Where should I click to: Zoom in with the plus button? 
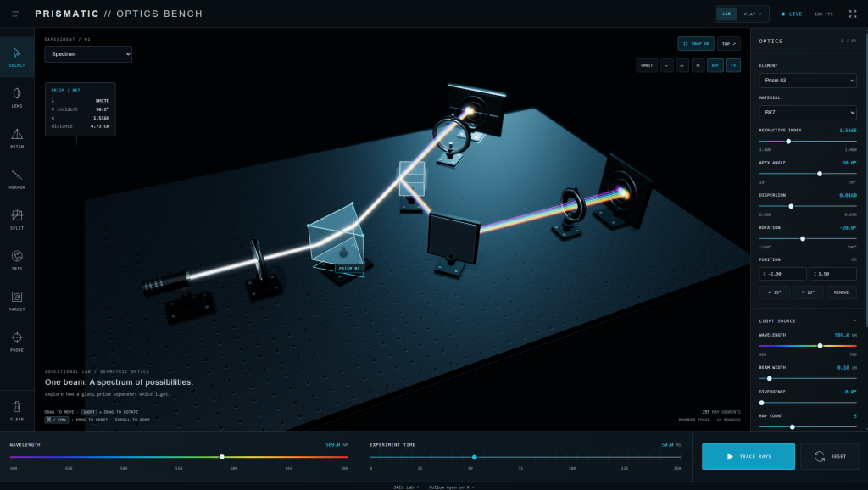pos(682,65)
